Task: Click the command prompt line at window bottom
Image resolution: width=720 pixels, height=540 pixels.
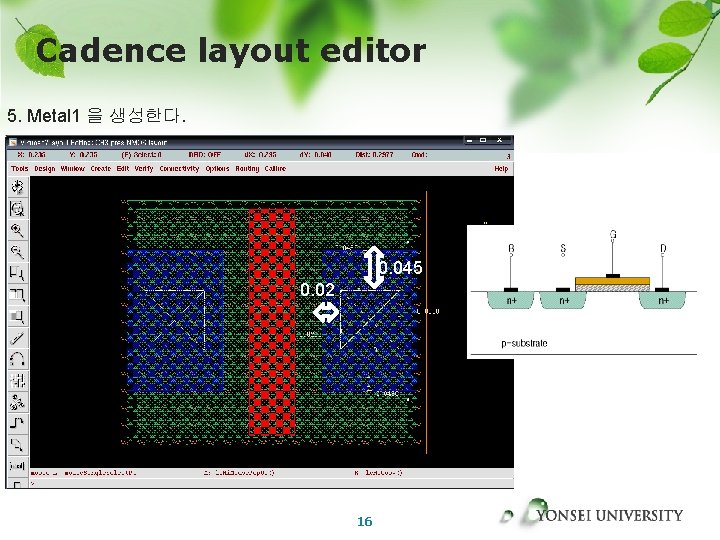Action: (271, 484)
